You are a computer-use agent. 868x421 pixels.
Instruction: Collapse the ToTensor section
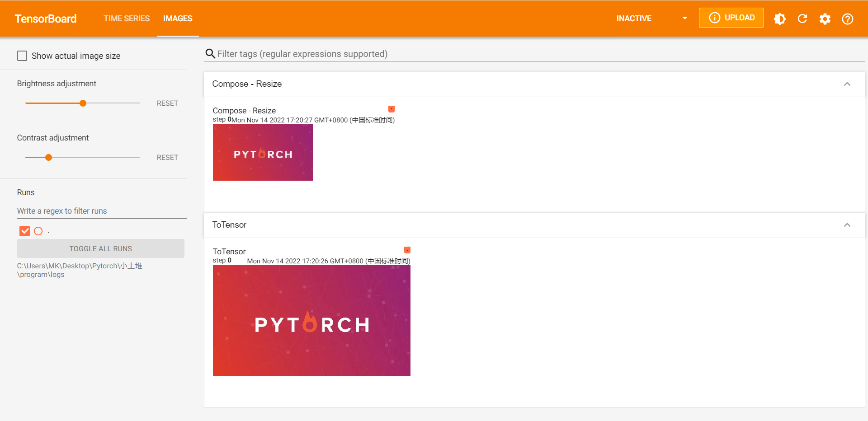point(847,225)
